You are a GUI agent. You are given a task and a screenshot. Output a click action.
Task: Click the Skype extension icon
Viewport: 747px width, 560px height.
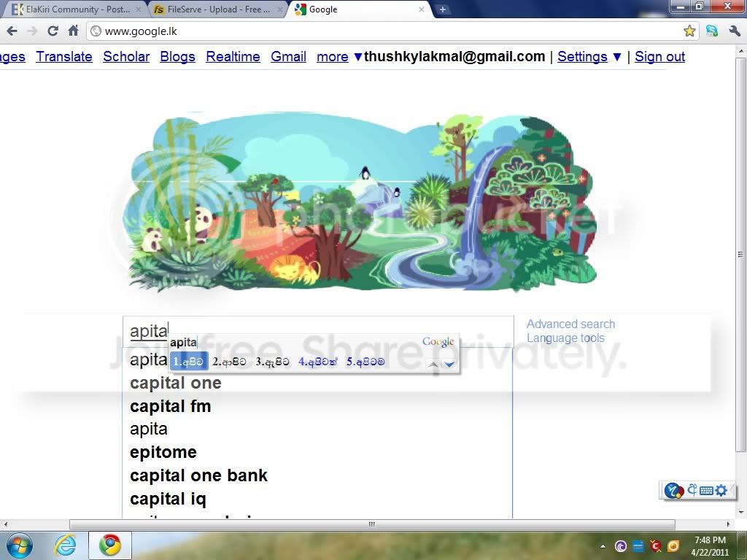click(712, 31)
